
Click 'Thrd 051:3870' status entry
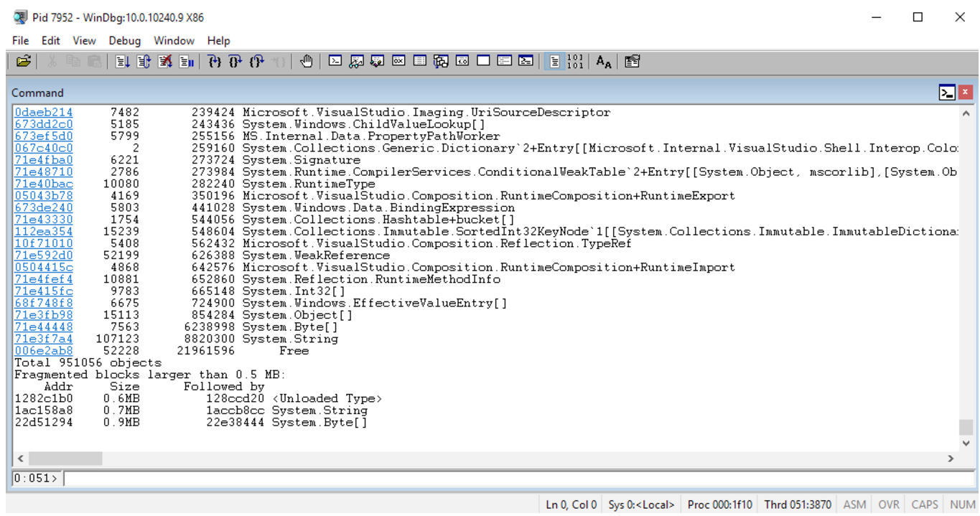pyautogui.click(x=798, y=505)
